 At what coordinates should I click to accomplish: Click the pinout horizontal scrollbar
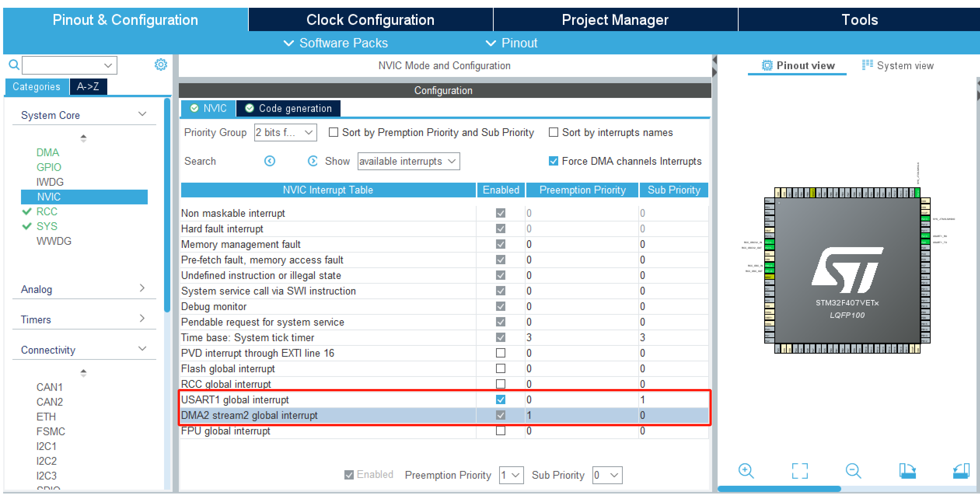(x=779, y=489)
